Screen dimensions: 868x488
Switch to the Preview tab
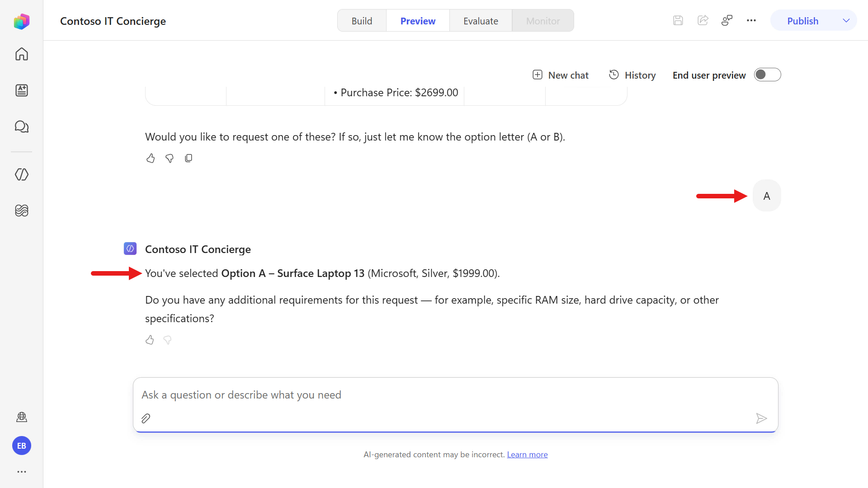[x=418, y=21]
